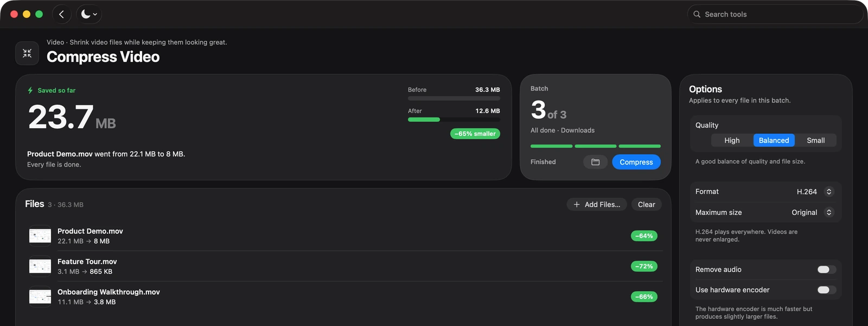Reveal output folder with folder icon button
The height and width of the screenshot is (326, 868).
(595, 162)
